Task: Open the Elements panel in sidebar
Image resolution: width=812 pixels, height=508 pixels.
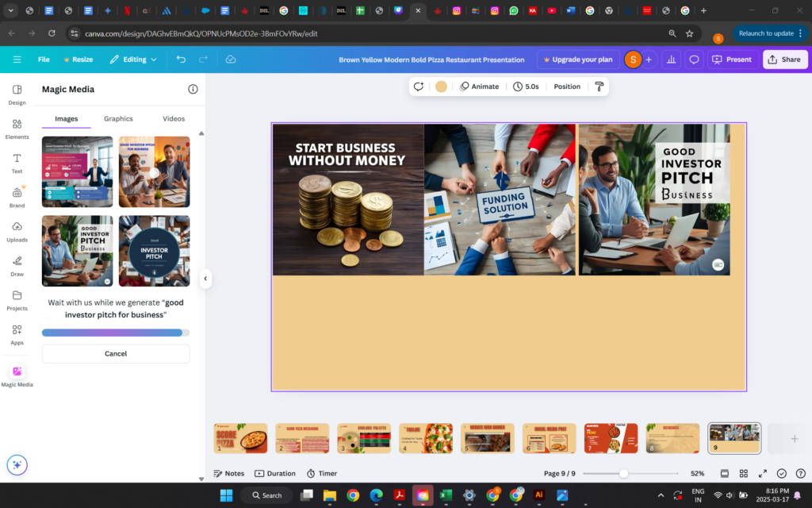Action: click(17, 129)
